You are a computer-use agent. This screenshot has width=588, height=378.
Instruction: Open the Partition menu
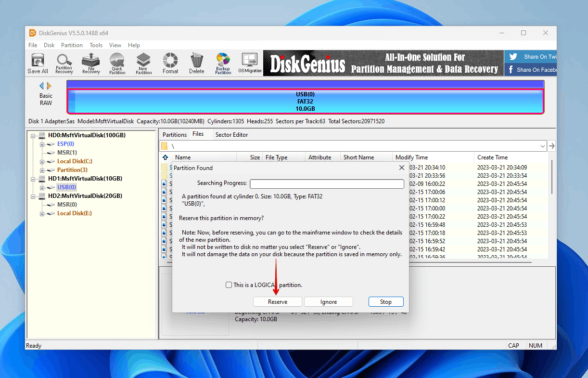72,45
